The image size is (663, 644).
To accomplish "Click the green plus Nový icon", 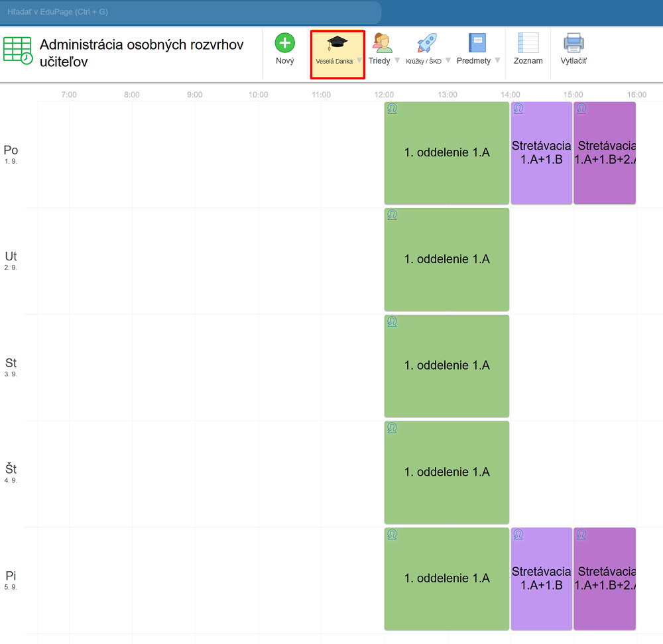I will click(284, 44).
